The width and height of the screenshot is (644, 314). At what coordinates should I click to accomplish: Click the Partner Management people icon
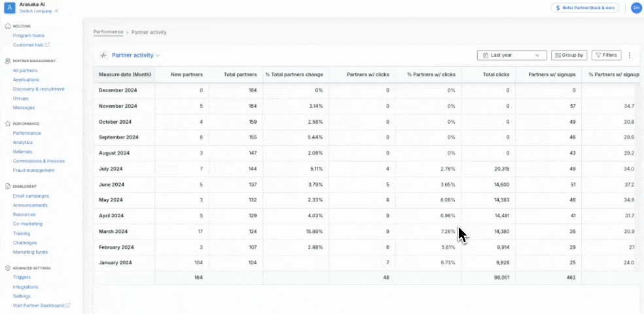point(8,61)
